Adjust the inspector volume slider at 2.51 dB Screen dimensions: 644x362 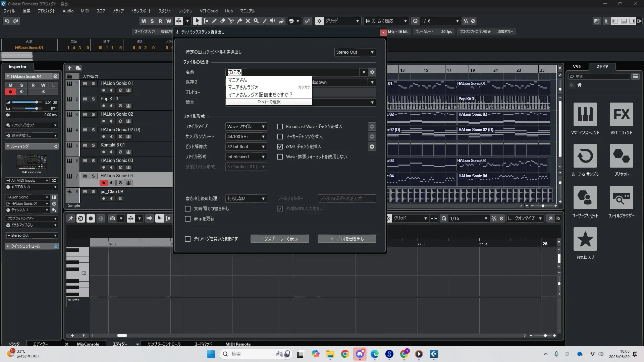click(36, 102)
